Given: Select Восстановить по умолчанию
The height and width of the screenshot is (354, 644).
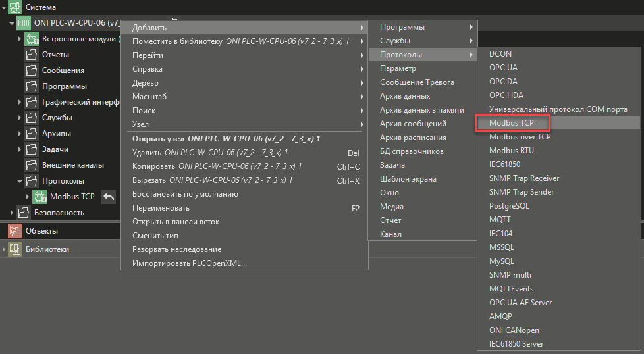Looking at the screenshot, I should tap(244, 194).
